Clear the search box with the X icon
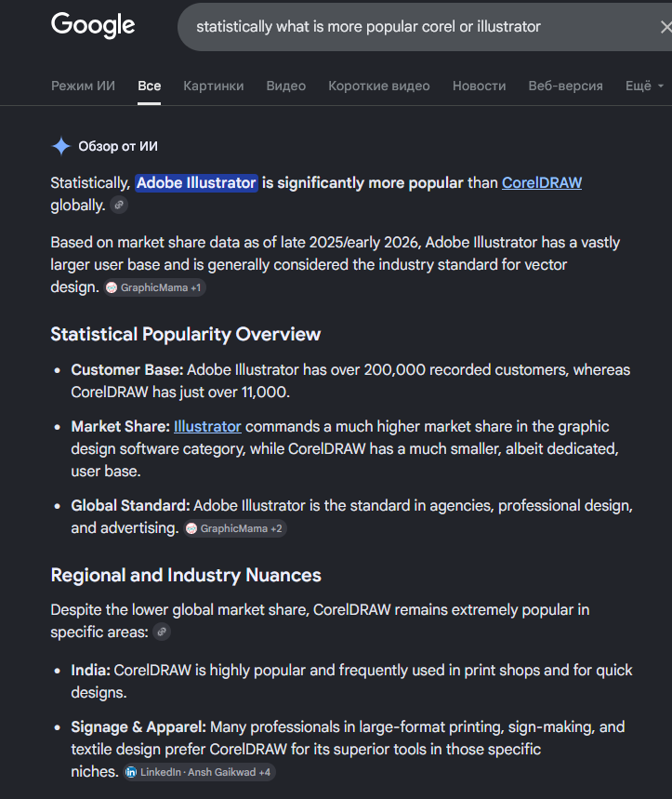Viewport: 672px width, 799px height. click(x=665, y=27)
